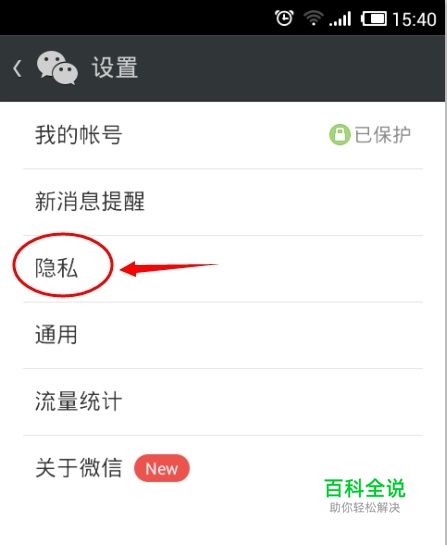Viewport: 447px width, 545px height.
Task: Tap the Wi-Fi signal status icon
Action: (x=313, y=18)
